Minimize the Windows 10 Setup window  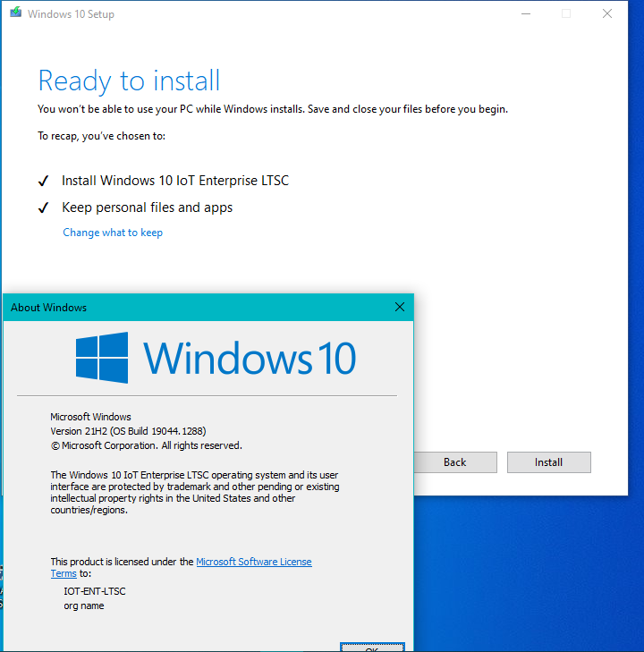[x=526, y=13]
